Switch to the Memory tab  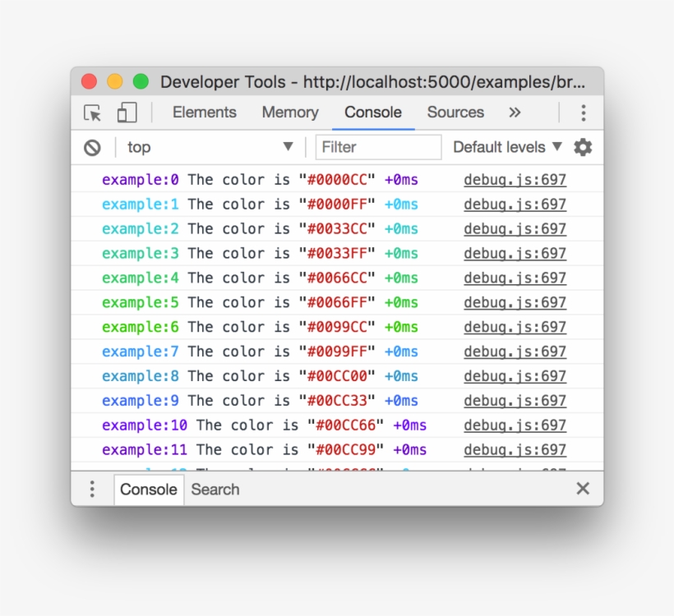(x=289, y=113)
